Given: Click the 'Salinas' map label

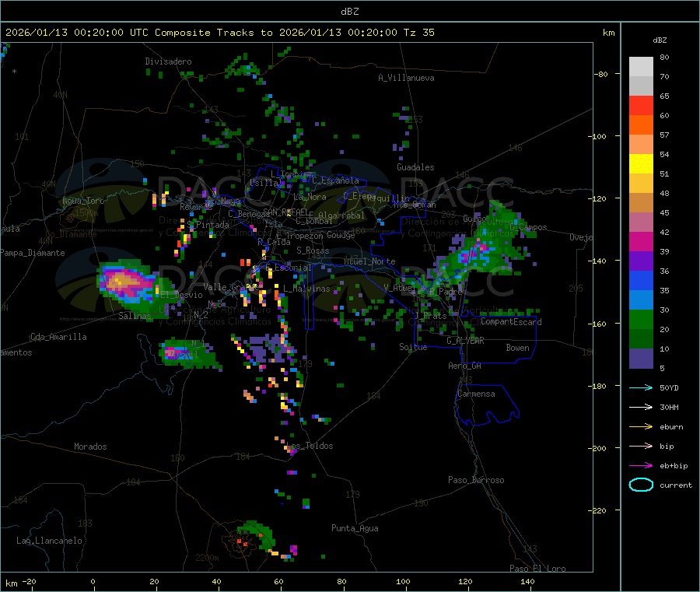Looking at the screenshot, I should click(x=135, y=316).
